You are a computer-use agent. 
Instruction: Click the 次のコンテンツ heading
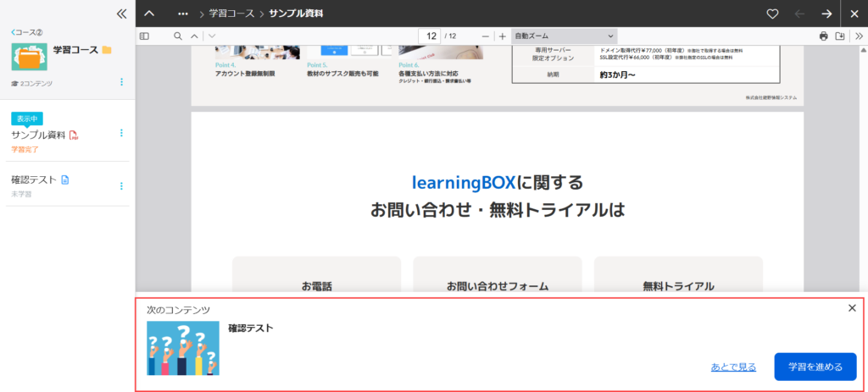click(178, 310)
